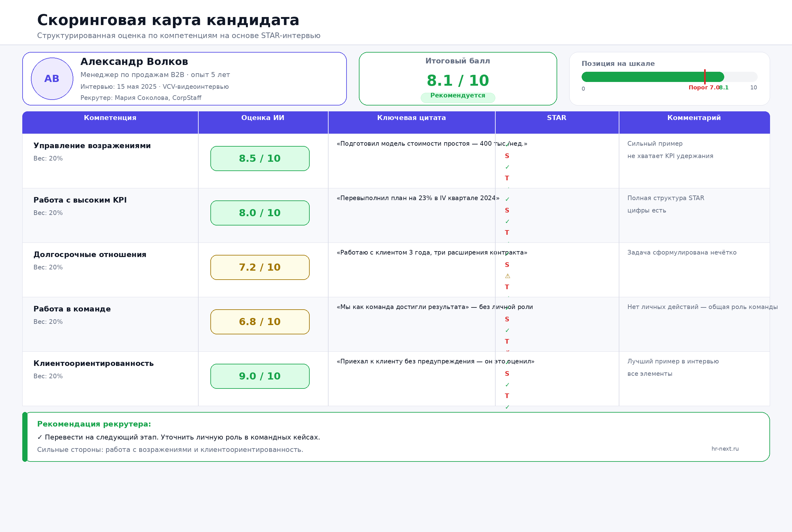Viewport: 792px width, 532px height.
Task: Click the yellow warning triangle in Долгосрочные отношения row
Action: coord(508,276)
